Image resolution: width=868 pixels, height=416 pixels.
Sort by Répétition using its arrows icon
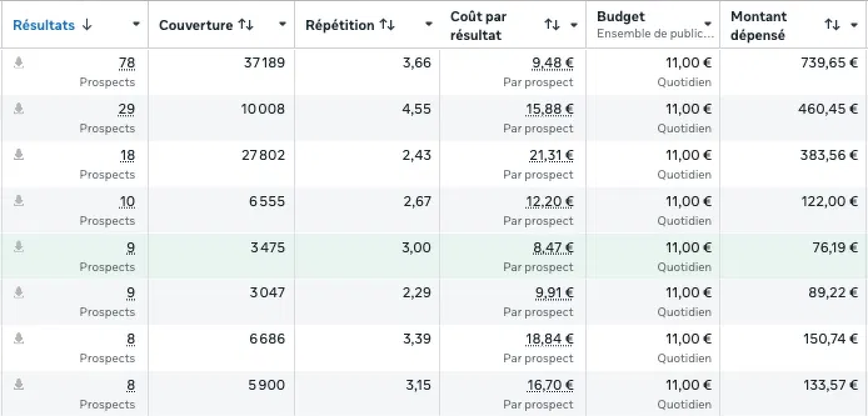(x=387, y=25)
